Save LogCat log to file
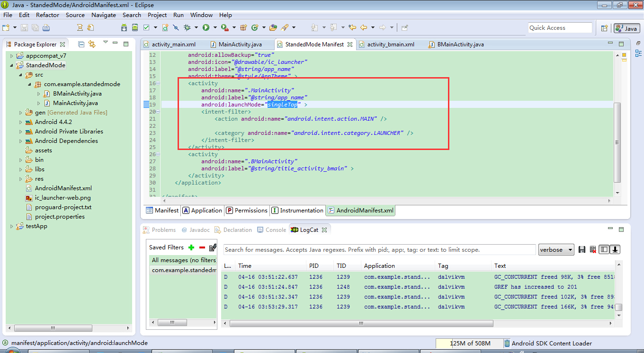 (x=582, y=249)
